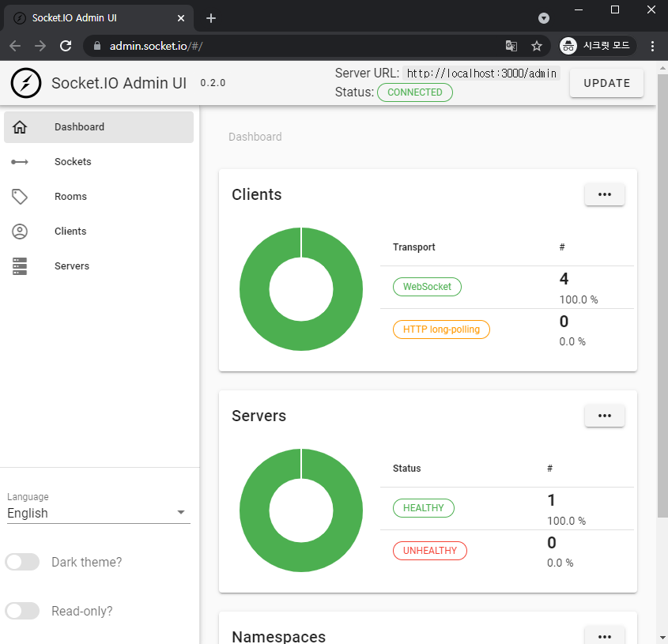The image size is (668, 644).
Task: Click the WebSocket transport chip
Action: (427, 287)
